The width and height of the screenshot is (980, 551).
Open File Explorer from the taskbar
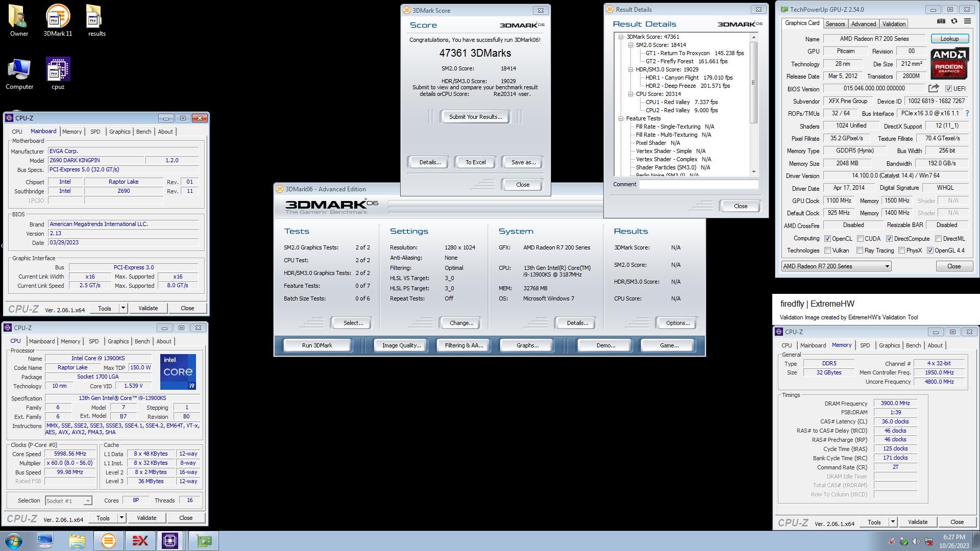click(77, 541)
